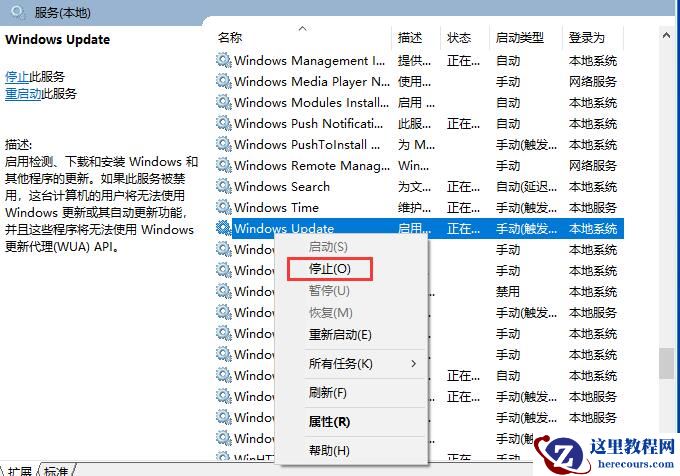The height and width of the screenshot is (476, 680).
Task: Click the 重启动 link to restart the service
Action: (x=23, y=94)
